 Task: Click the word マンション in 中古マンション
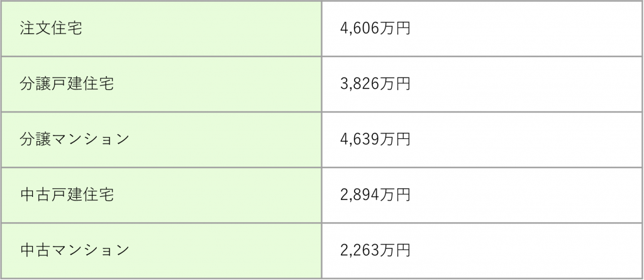click(x=91, y=250)
